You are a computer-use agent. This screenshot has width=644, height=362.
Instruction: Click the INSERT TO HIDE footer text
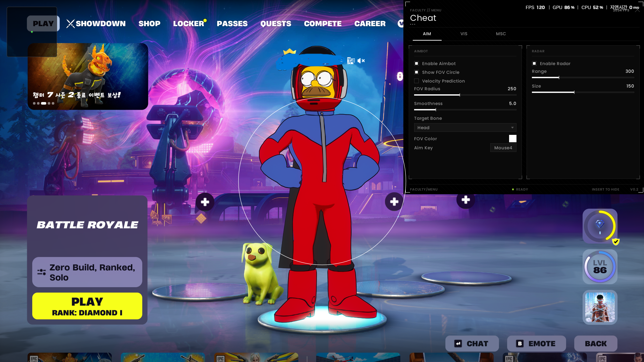point(605,190)
